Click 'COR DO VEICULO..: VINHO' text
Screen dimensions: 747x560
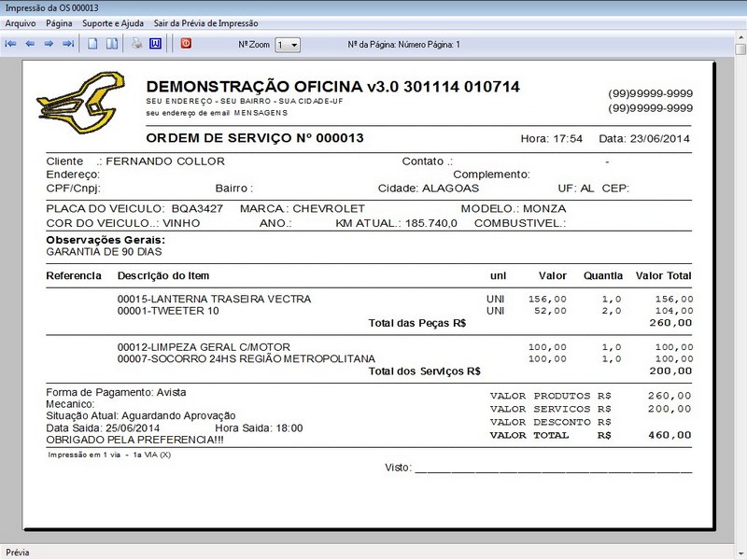(x=123, y=223)
